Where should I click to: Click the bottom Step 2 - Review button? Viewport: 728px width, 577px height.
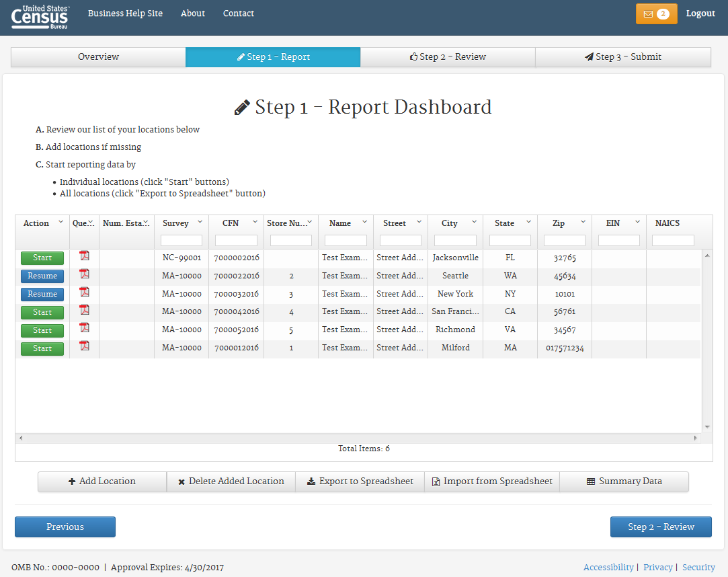click(x=661, y=527)
